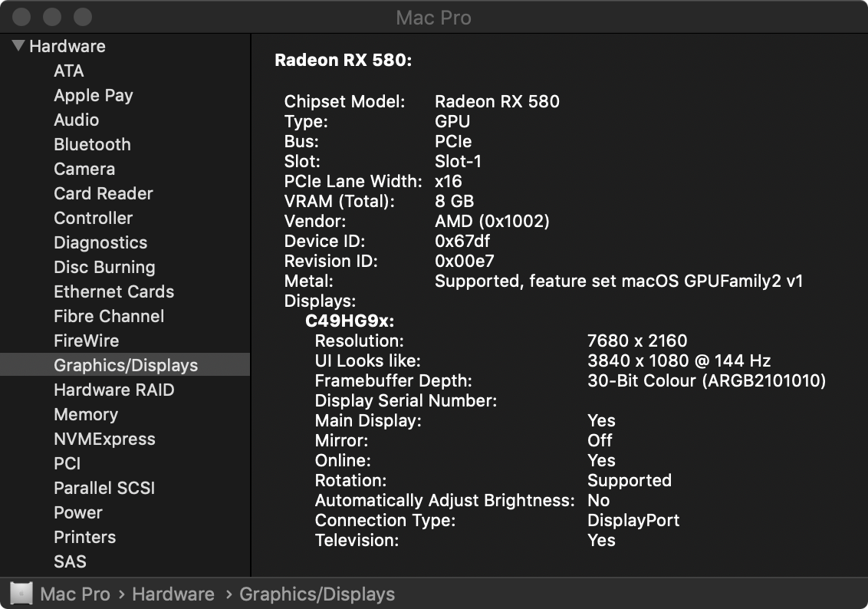The image size is (868, 609).
Task: Select ATA in the sidebar
Action: [x=69, y=71]
